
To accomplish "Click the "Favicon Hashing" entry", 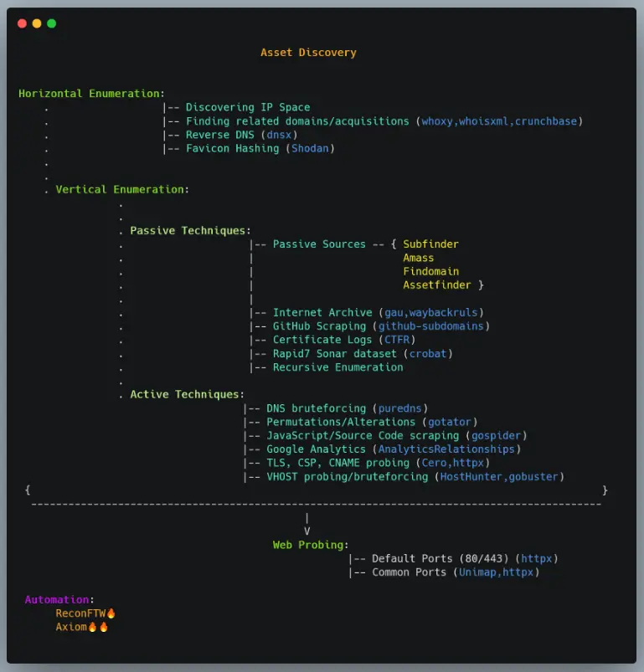I will (232, 149).
